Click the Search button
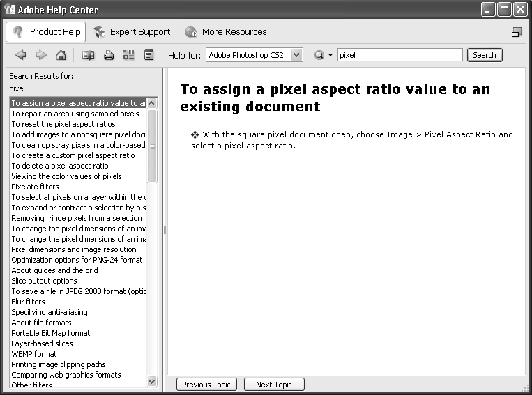 [485, 55]
